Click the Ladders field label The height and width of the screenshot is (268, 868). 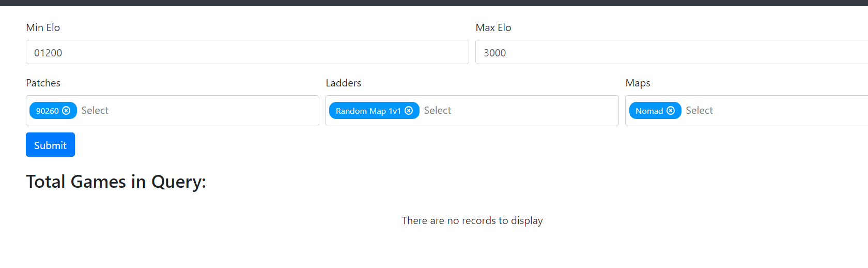pos(344,83)
